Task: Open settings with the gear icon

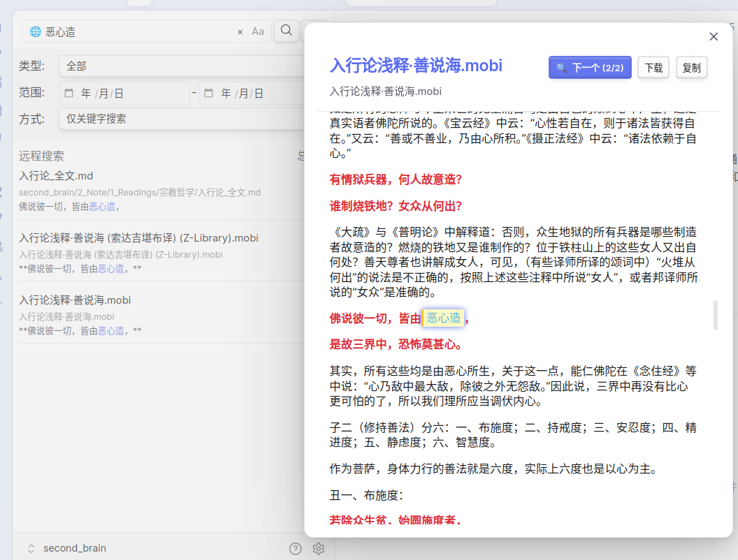Action: pyautogui.click(x=319, y=549)
